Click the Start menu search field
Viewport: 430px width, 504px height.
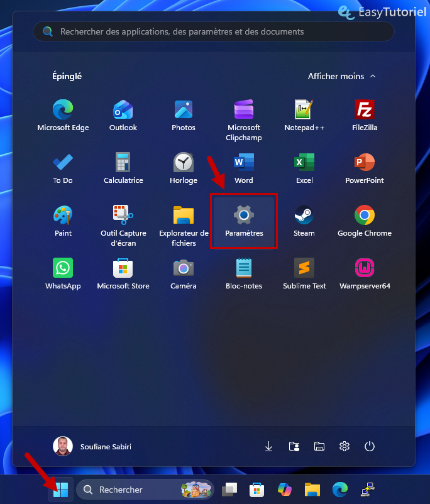pyautogui.click(x=214, y=31)
